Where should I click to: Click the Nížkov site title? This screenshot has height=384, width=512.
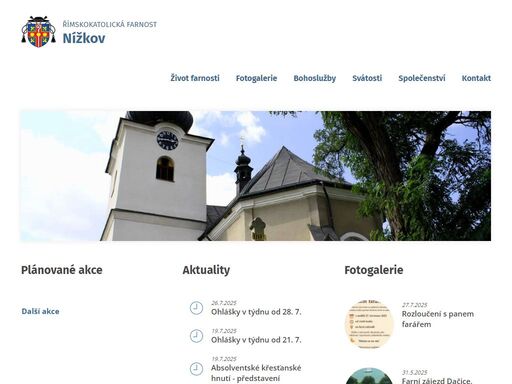(84, 38)
